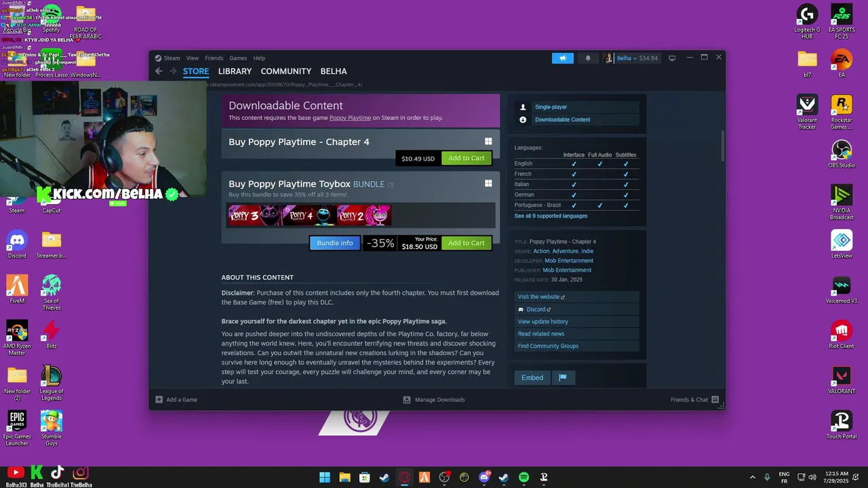Open the BELHA profile tab
This screenshot has height=488, width=868.
click(334, 71)
